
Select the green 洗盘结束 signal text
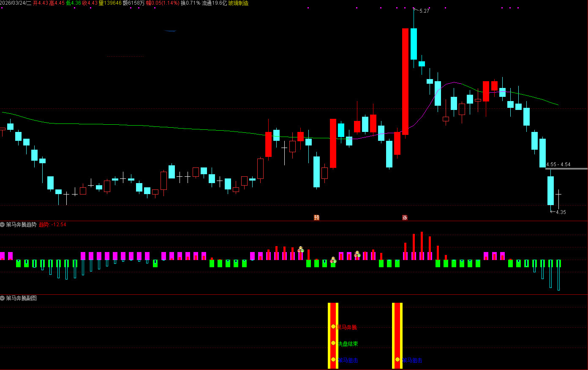pos(348,344)
